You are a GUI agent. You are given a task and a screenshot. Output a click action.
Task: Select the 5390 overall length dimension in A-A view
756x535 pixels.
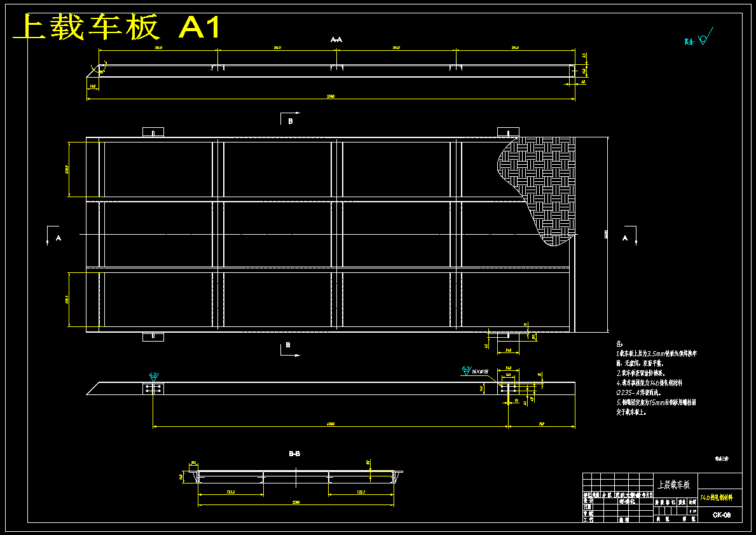click(x=331, y=98)
